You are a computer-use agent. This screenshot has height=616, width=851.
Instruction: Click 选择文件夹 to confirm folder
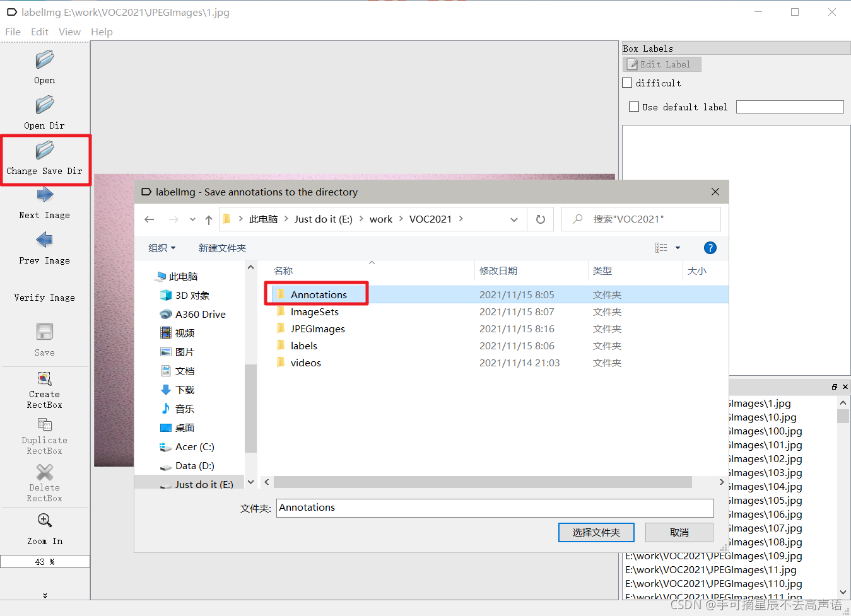click(596, 533)
